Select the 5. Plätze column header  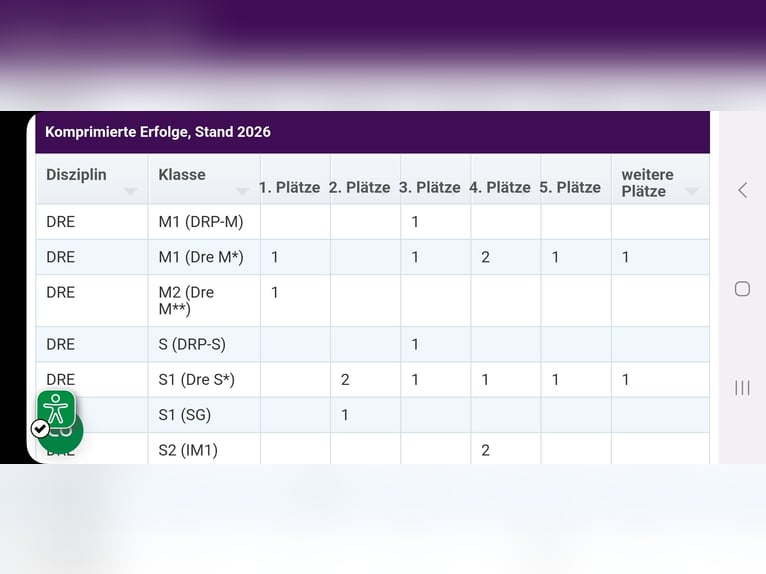coord(571,187)
